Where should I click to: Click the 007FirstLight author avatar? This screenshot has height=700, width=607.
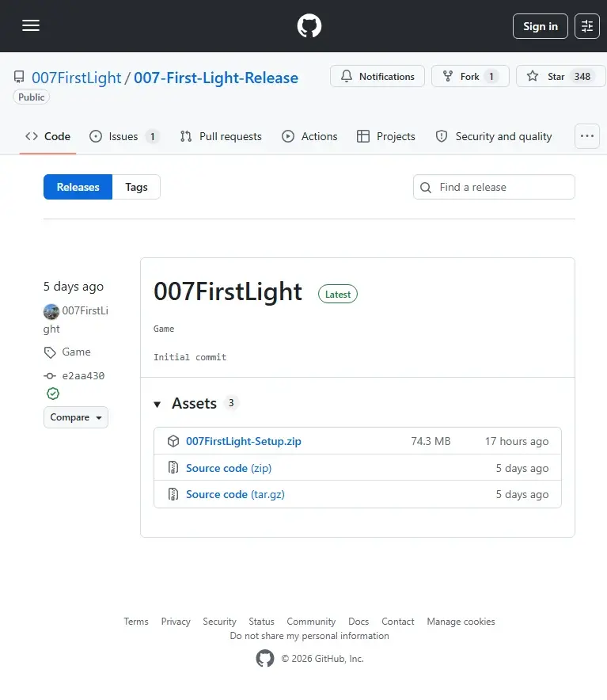tap(51, 311)
